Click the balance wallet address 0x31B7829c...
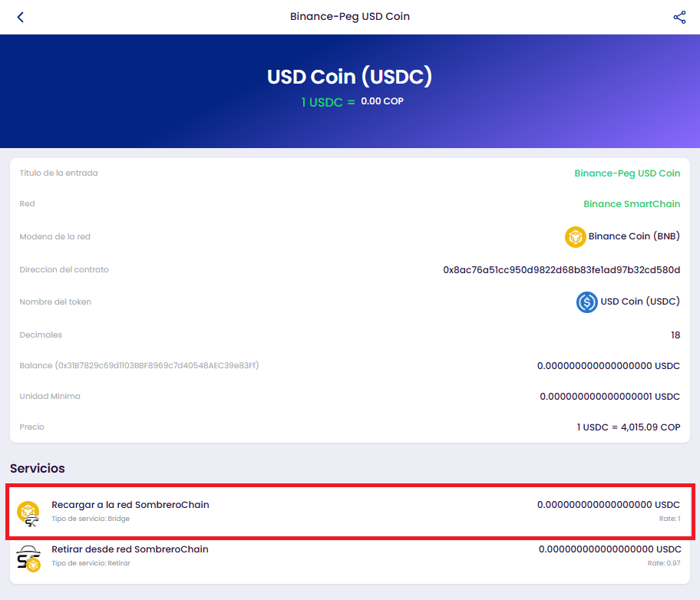Image resolution: width=700 pixels, height=600 pixels. pyautogui.click(x=157, y=365)
